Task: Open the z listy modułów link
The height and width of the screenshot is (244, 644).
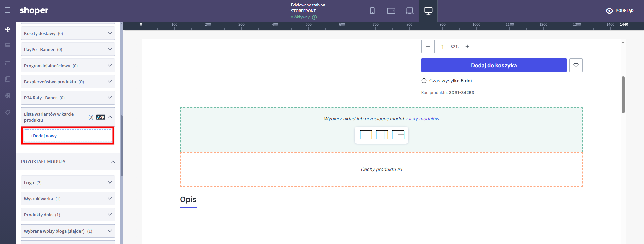Action: [422, 119]
